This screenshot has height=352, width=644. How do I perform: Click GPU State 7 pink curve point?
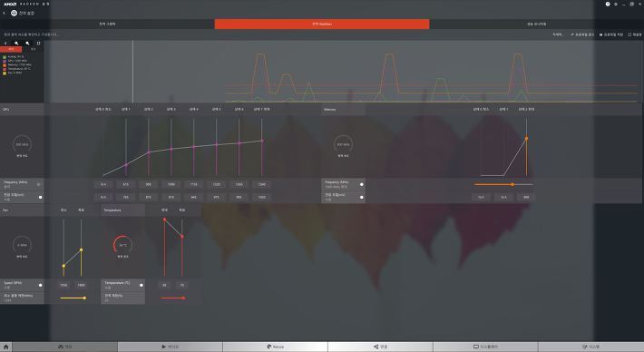point(262,141)
